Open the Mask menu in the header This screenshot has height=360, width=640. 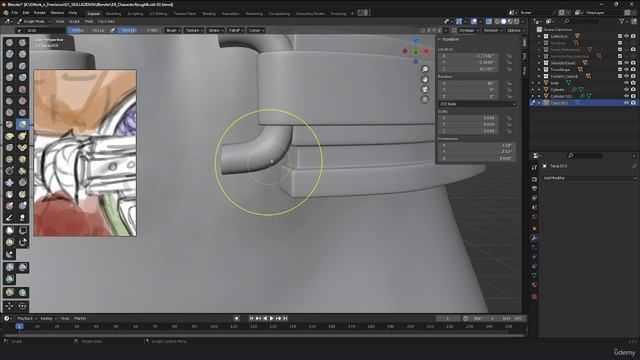[89, 21]
